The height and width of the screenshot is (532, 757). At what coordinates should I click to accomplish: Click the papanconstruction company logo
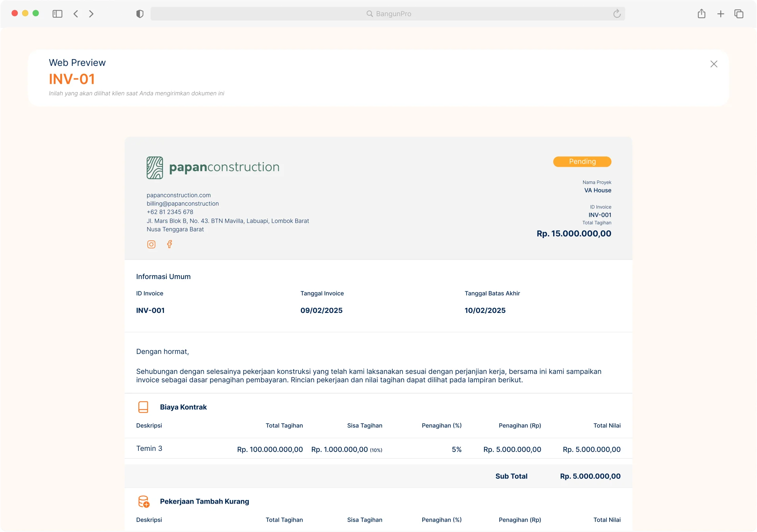(x=155, y=167)
